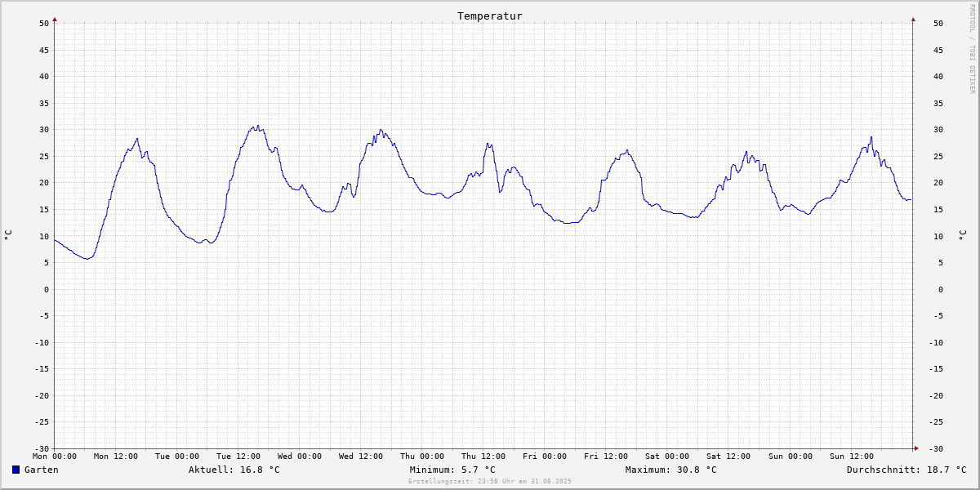Click the '0' label on the left axis
980x490 pixels.
pos(47,289)
